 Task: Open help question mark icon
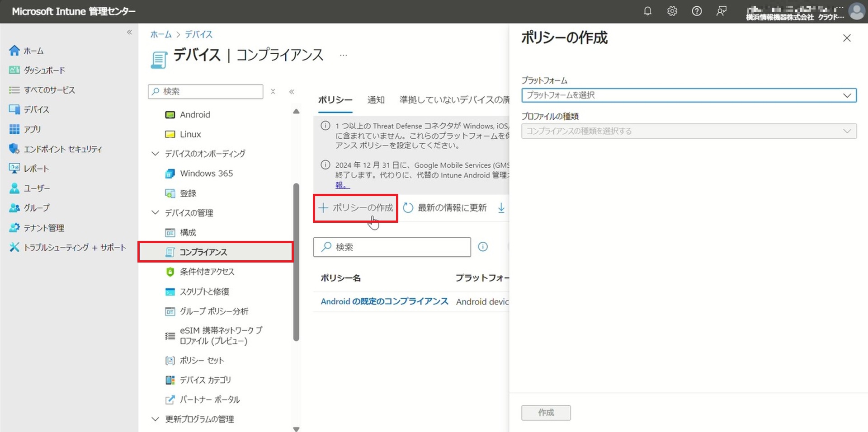(697, 11)
